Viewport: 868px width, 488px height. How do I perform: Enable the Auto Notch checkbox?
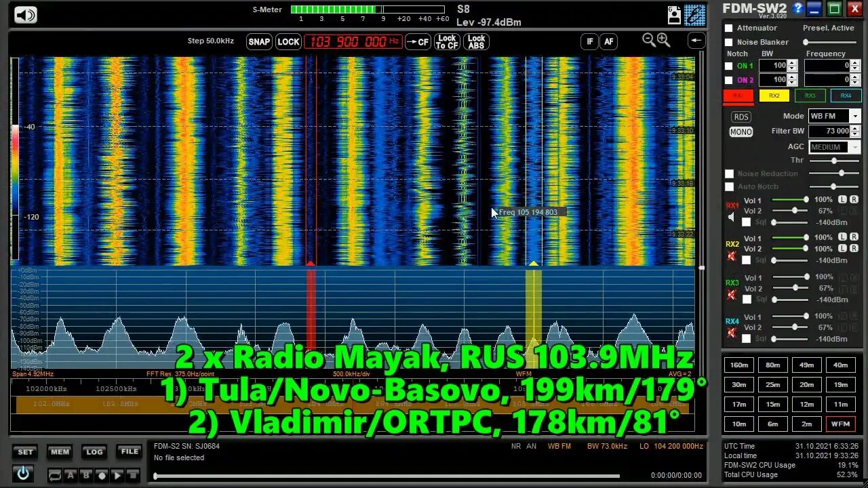[x=729, y=187]
